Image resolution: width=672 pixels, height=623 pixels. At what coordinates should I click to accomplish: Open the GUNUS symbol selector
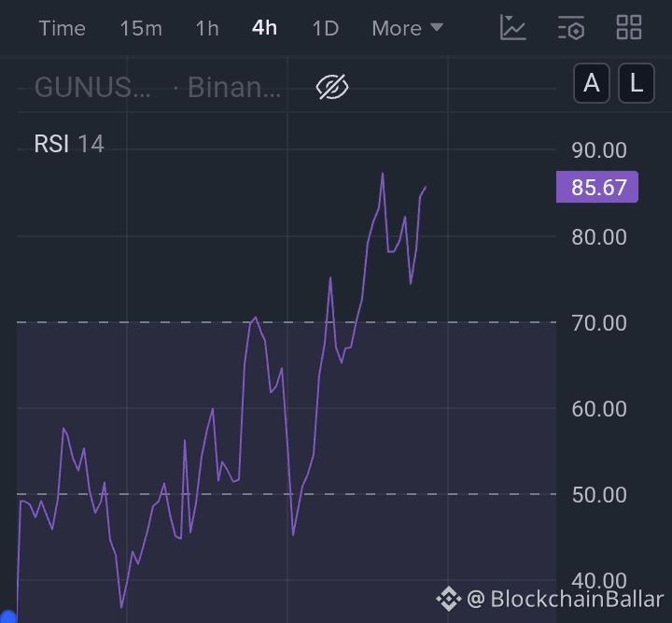(x=91, y=88)
